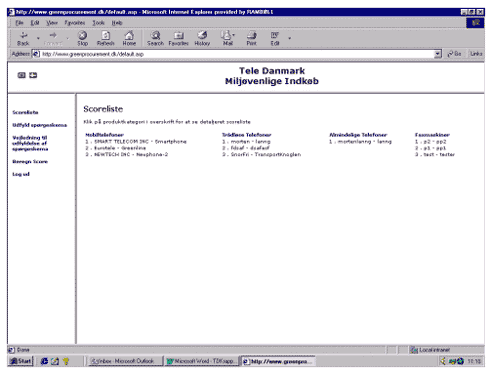Open the Tools menu
This screenshot has width=490, height=376.
point(98,23)
